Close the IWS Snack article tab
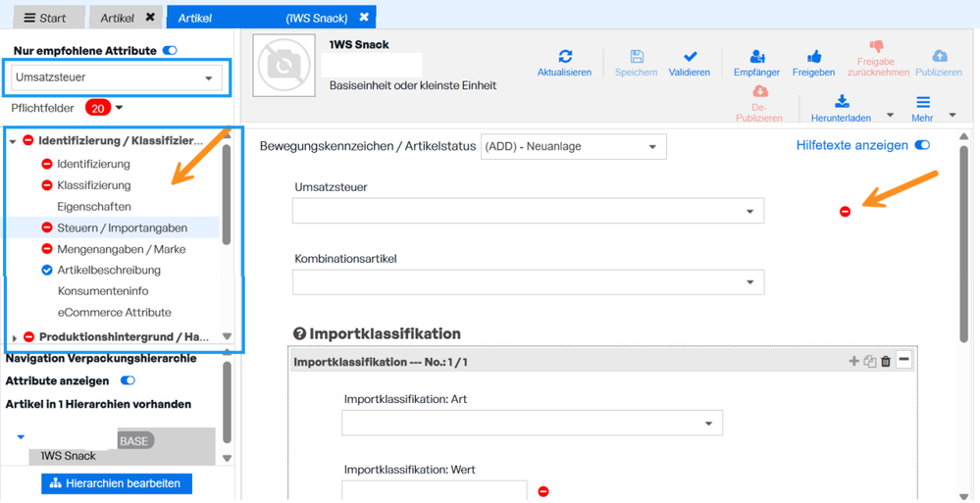Image resolution: width=980 pixels, height=503 pixels. [x=364, y=18]
